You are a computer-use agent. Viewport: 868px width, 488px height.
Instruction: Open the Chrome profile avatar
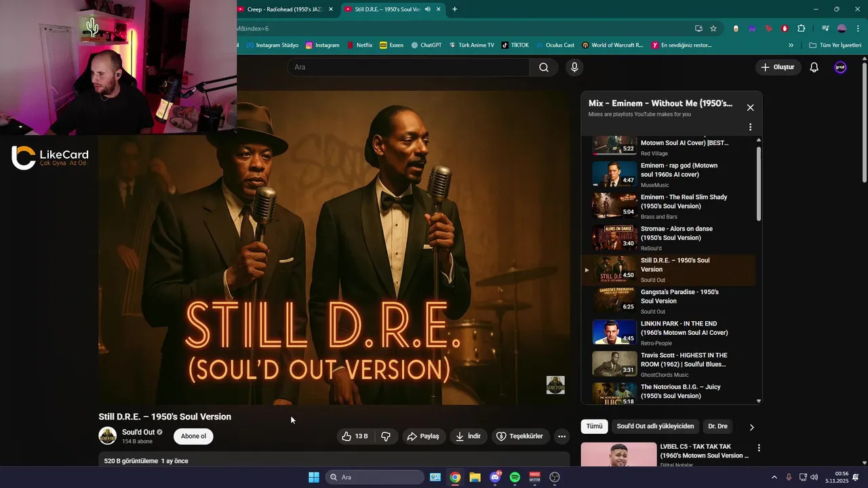[842, 28]
